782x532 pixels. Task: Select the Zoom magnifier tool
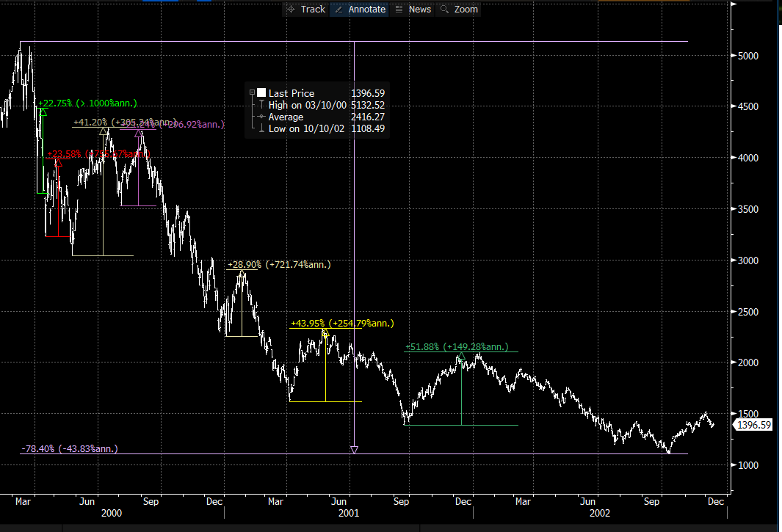pyautogui.click(x=460, y=10)
